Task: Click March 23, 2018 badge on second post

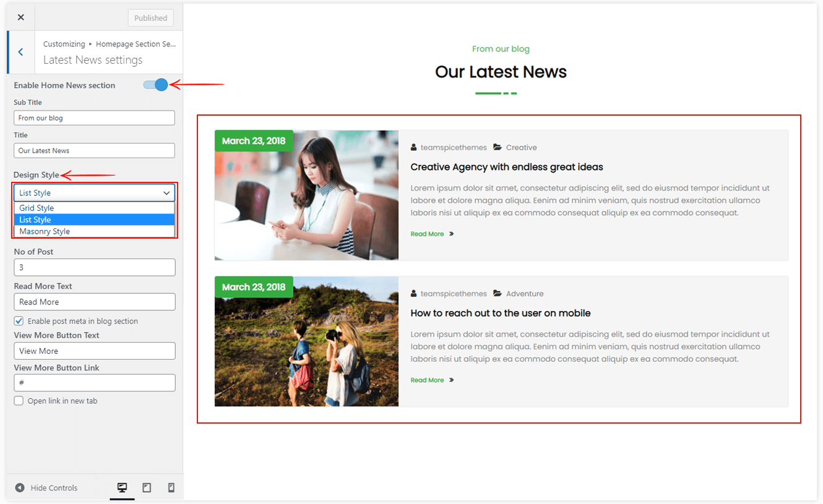Action: [x=254, y=286]
